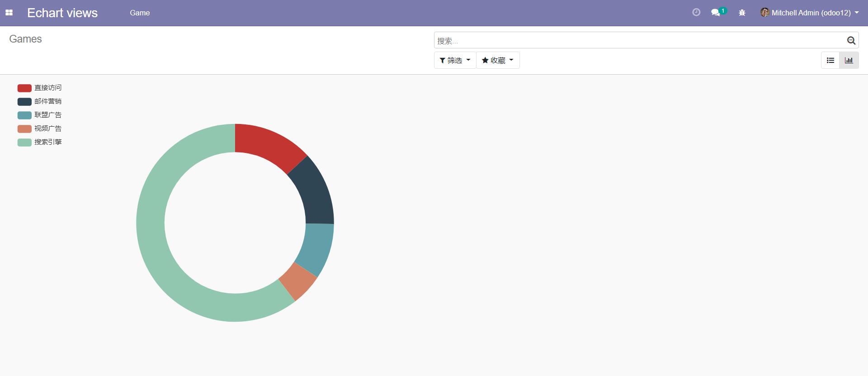Open the debug bug icon
Image resolution: width=868 pixels, height=376 pixels.
(742, 13)
